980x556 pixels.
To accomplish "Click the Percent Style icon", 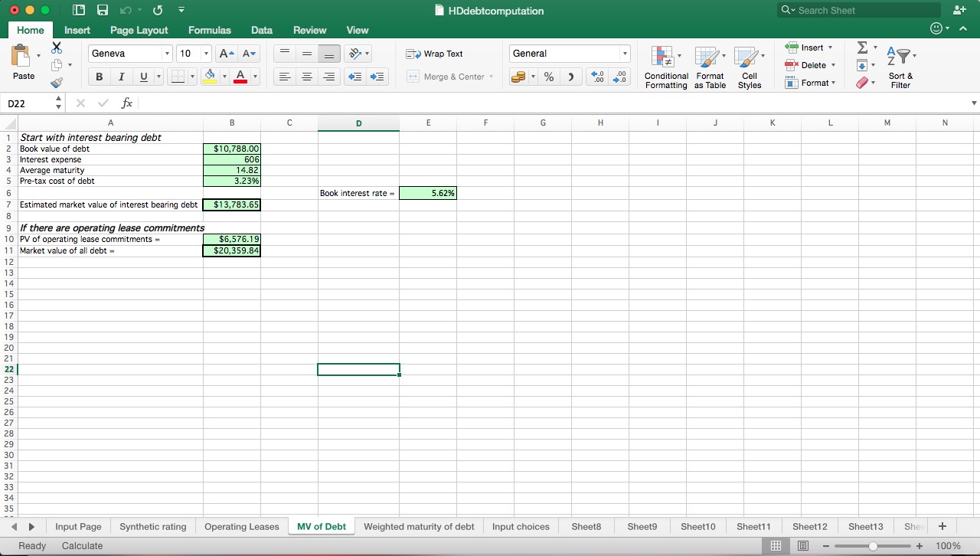I will point(549,77).
